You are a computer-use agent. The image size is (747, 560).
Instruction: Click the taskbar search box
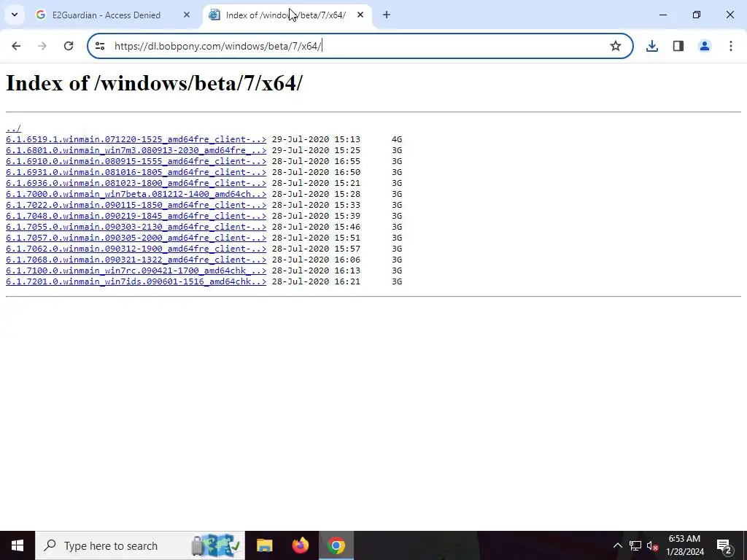140,545
